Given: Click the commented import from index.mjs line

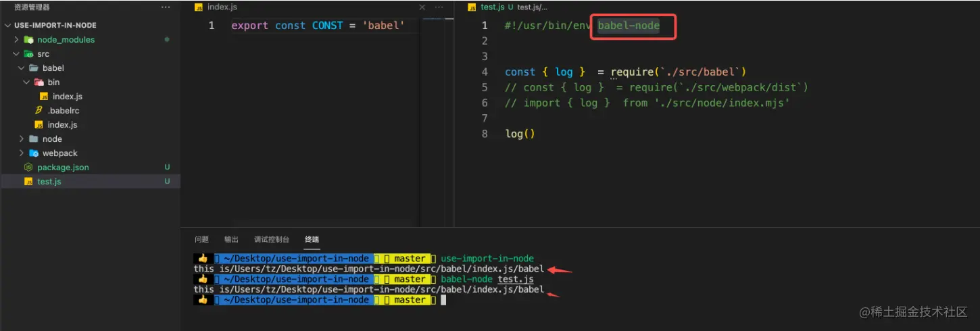Looking at the screenshot, I should pos(647,103).
